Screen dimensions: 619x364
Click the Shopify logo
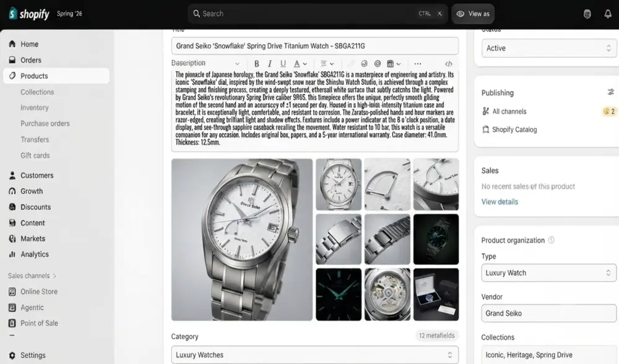29,14
